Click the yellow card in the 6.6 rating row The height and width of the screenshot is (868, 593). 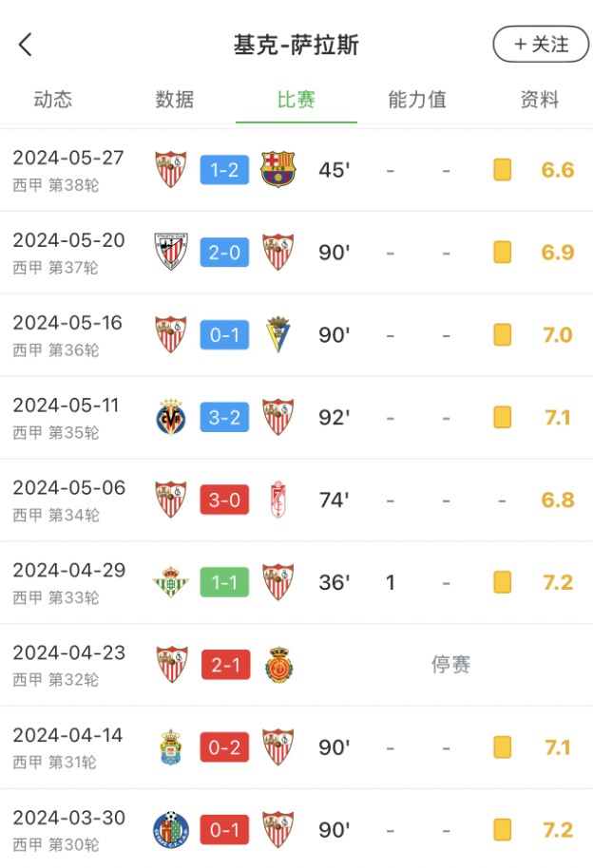[x=503, y=171]
